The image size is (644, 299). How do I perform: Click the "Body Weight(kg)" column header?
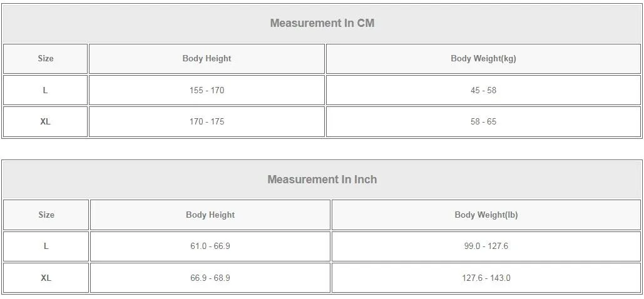click(483, 59)
